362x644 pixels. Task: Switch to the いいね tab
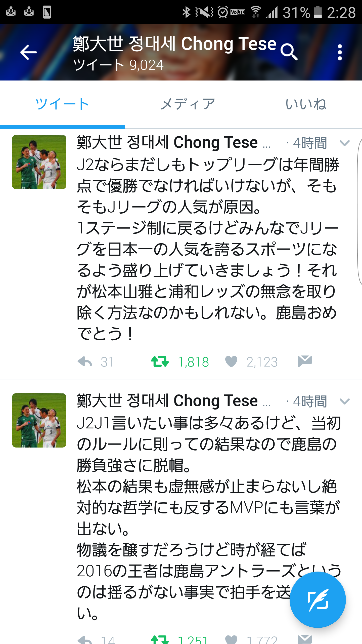306,104
